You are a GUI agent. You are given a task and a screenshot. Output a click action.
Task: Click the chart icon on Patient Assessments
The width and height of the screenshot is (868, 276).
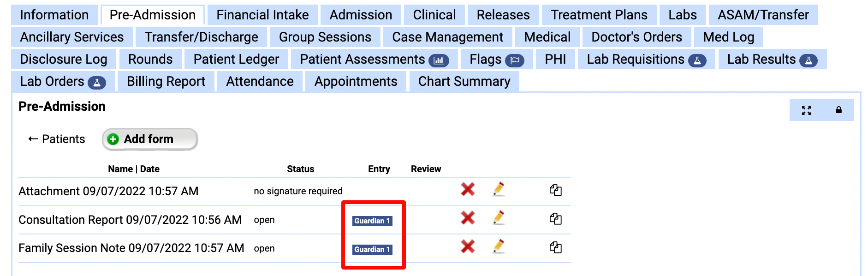click(438, 59)
